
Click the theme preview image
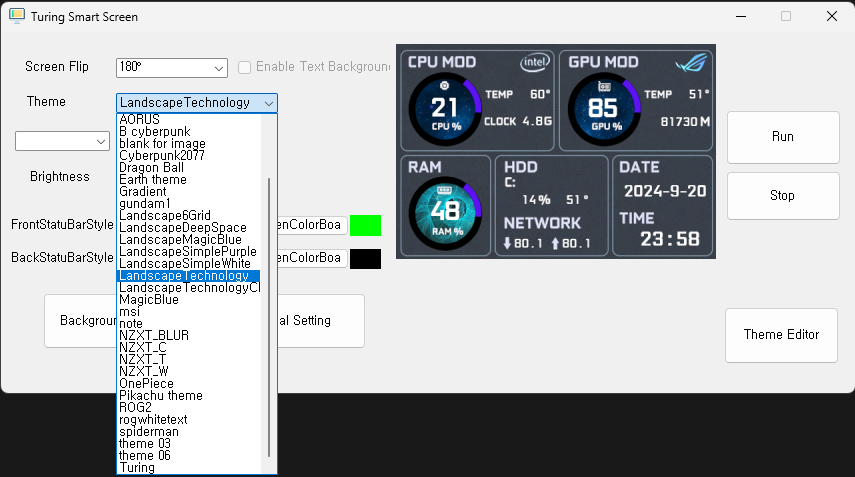pyautogui.click(x=556, y=152)
